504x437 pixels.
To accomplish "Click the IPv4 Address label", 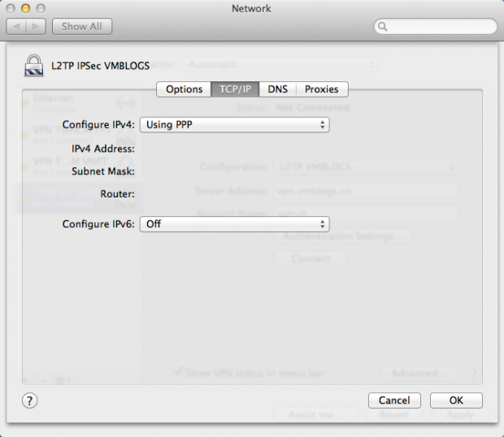I will 103,149.
